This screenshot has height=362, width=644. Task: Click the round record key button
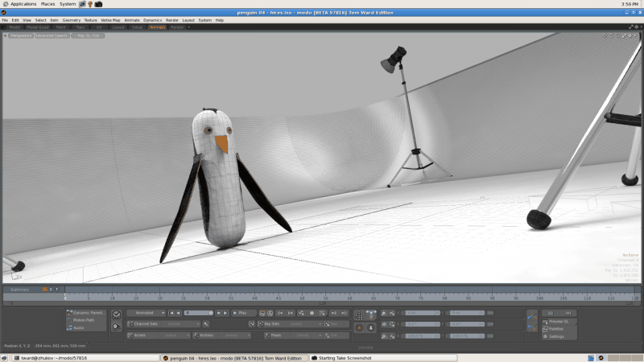pyautogui.click(x=312, y=313)
